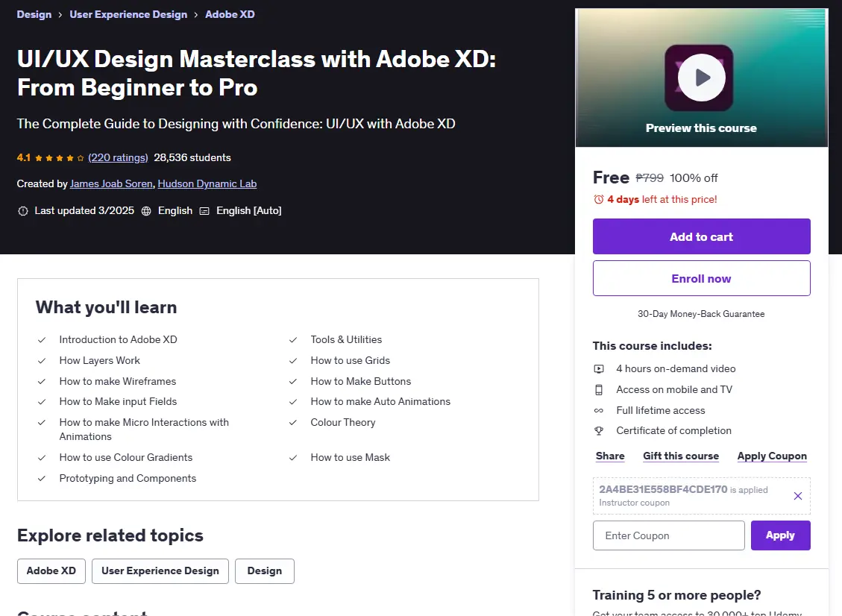This screenshot has height=616, width=842.
Task: Click checkmark beside How to use Colour Gradients
Action: point(41,458)
